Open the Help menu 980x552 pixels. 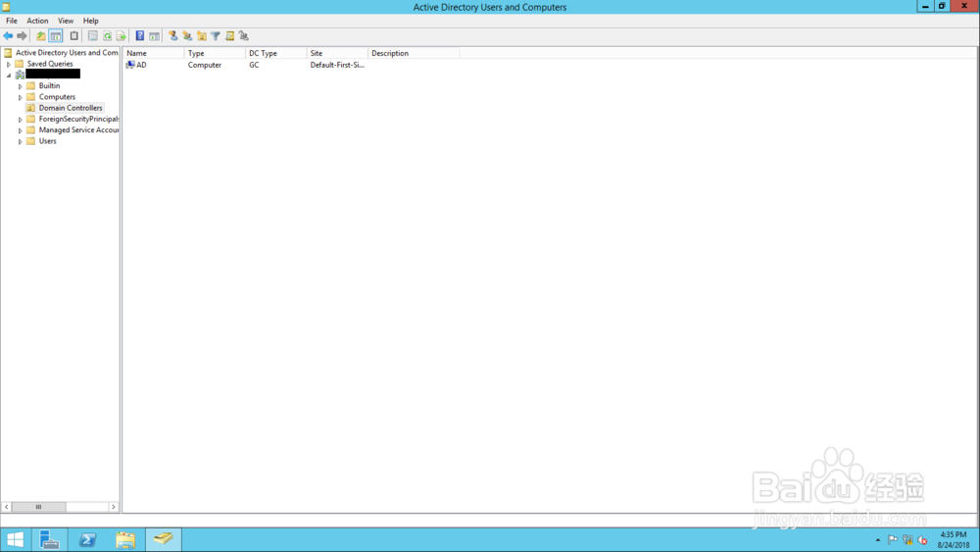point(90,21)
